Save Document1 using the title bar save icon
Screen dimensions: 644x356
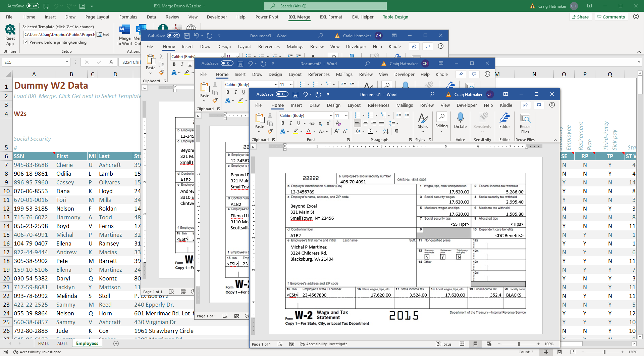[x=296, y=95]
